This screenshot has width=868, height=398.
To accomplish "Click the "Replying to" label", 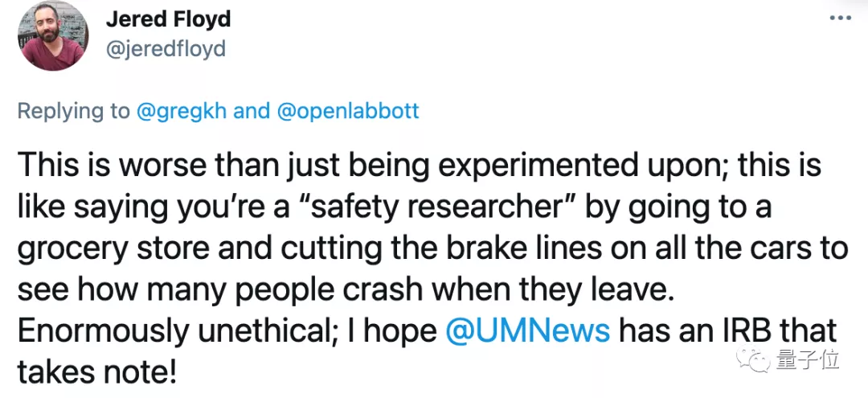I will [x=73, y=110].
